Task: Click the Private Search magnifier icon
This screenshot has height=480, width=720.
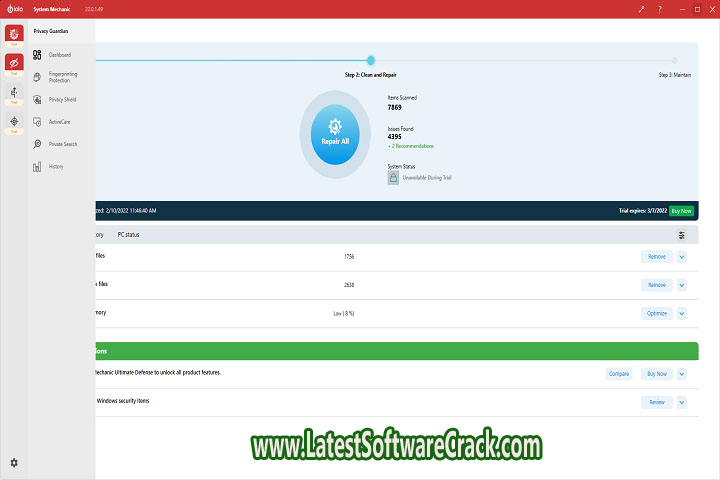Action: [x=37, y=144]
